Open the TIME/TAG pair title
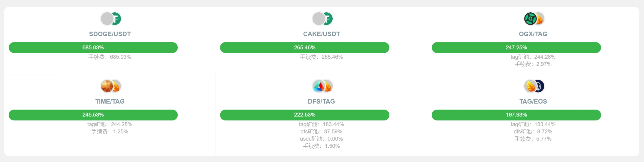This screenshot has width=644, height=162. point(110,101)
